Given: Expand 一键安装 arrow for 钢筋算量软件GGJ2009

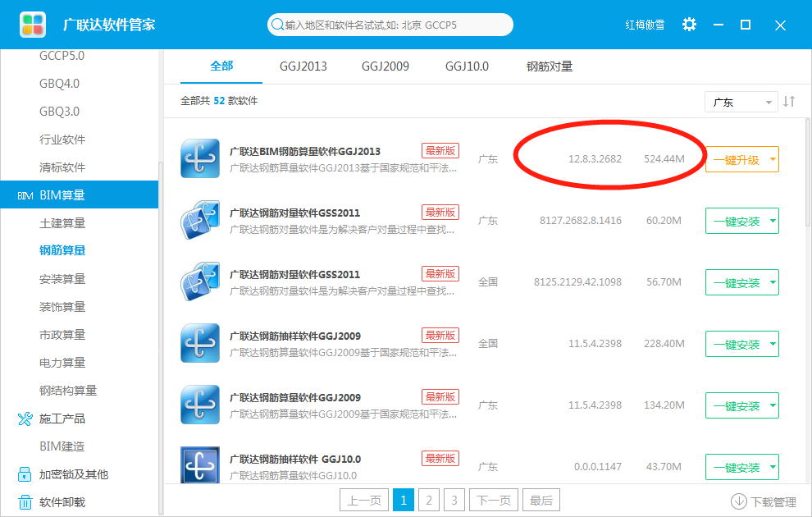Looking at the screenshot, I should [773, 405].
